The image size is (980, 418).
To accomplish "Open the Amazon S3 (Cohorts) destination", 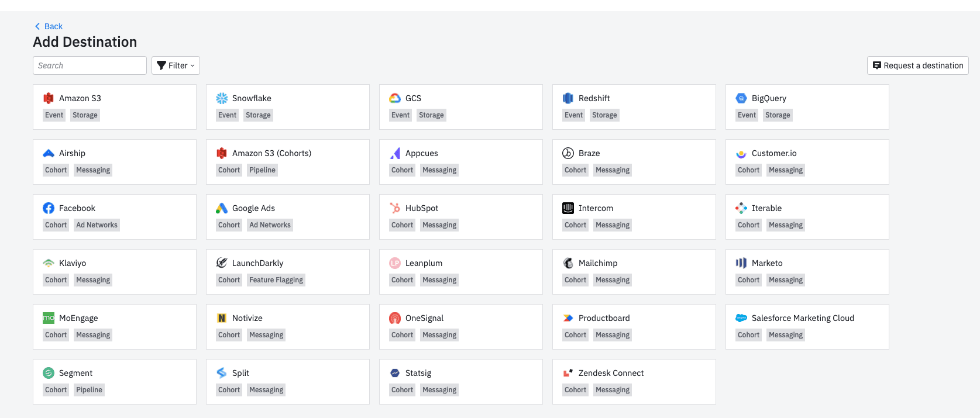I will point(287,161).
